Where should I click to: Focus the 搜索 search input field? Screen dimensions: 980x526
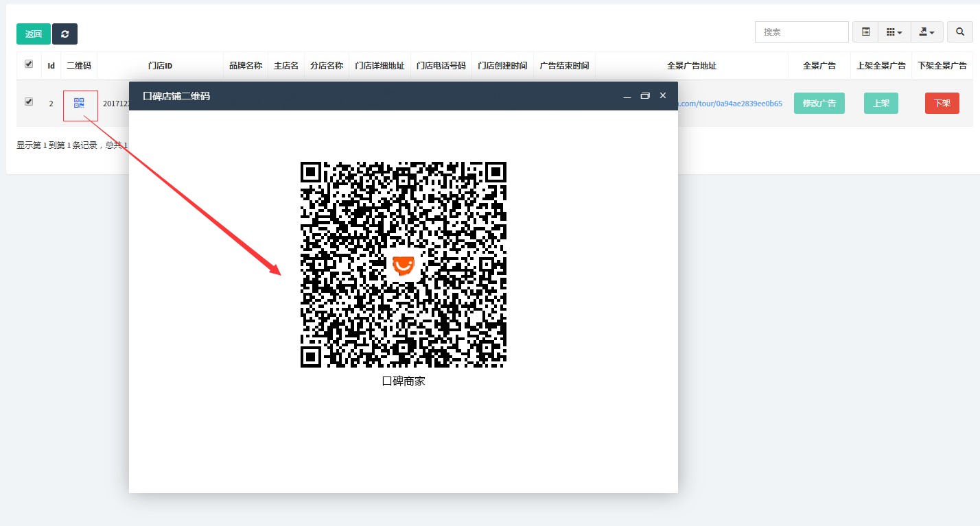(x=802, y=32)
